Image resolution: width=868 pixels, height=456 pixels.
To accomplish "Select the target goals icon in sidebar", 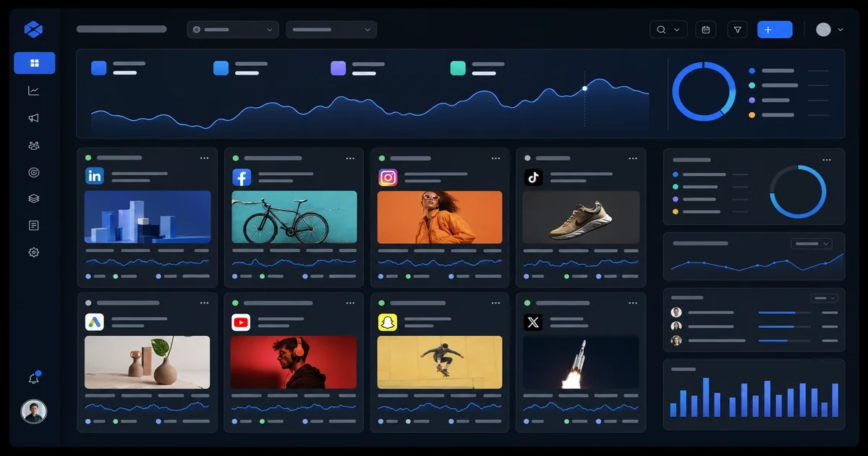I will tap(33, 172).
